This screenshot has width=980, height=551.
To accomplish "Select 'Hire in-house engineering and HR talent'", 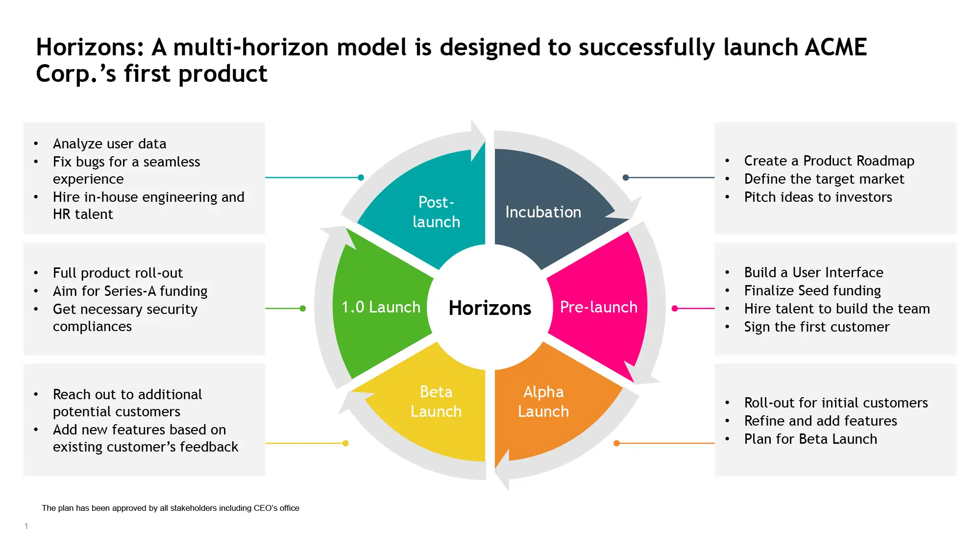I will tap(148, 205).
